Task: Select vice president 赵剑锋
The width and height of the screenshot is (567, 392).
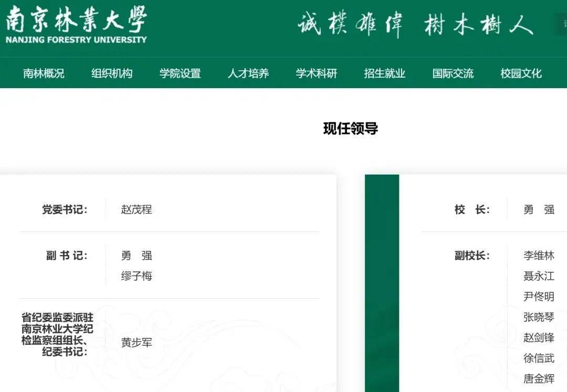Action: [539, 337]
